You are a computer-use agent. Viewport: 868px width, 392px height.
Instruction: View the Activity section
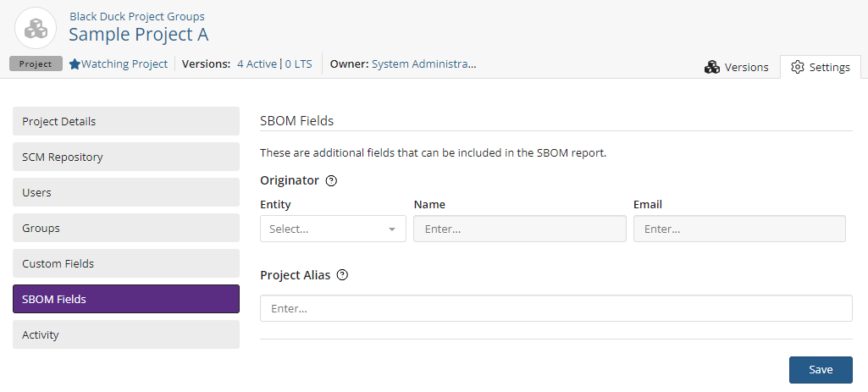(x=125, y=334)
